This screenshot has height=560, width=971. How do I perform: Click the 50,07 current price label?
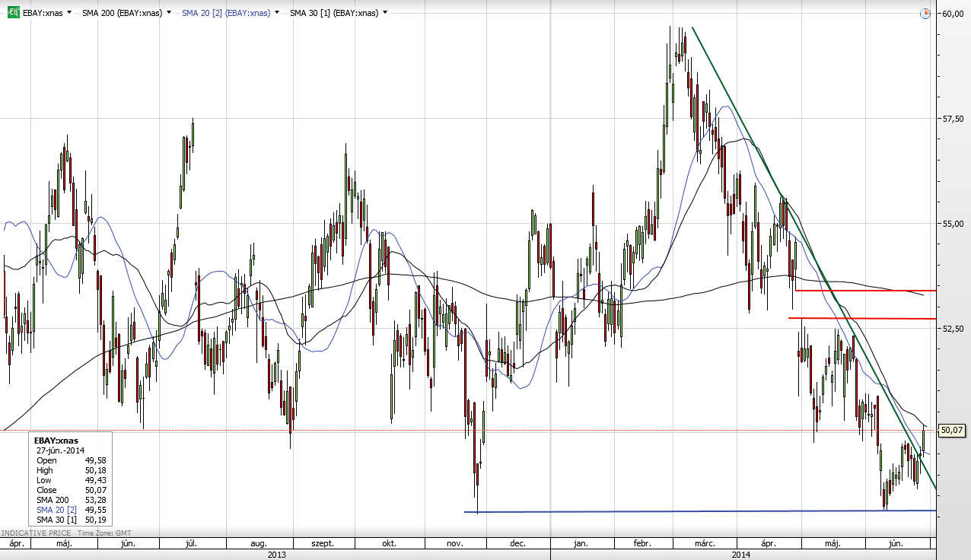click(952, 430)
